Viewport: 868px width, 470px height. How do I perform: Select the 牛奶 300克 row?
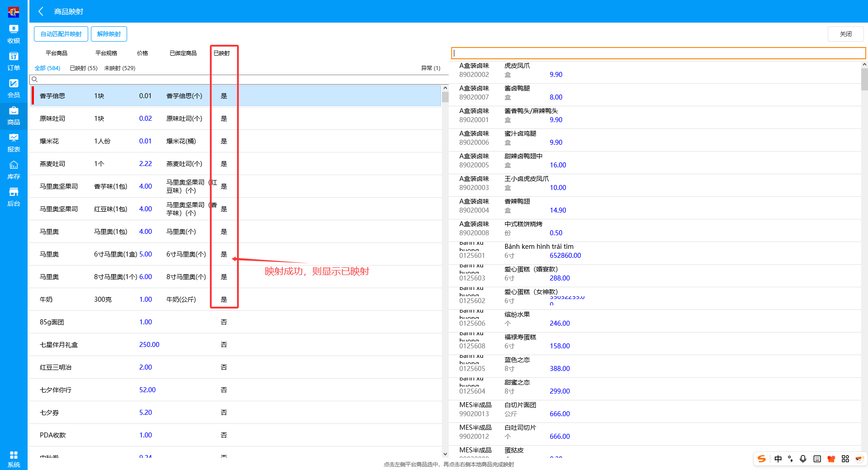click(235, 299)
